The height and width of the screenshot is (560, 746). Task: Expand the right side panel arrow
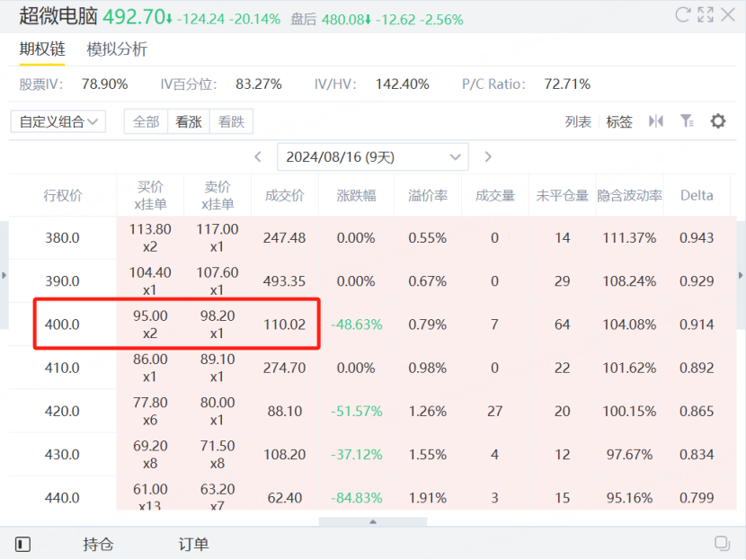[741, 275]
